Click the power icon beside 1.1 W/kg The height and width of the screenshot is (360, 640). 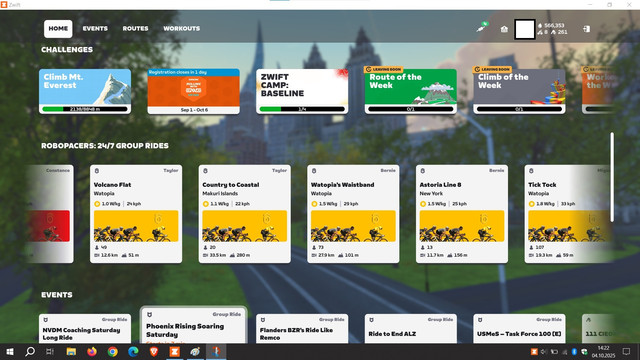(x=206, y=204)
